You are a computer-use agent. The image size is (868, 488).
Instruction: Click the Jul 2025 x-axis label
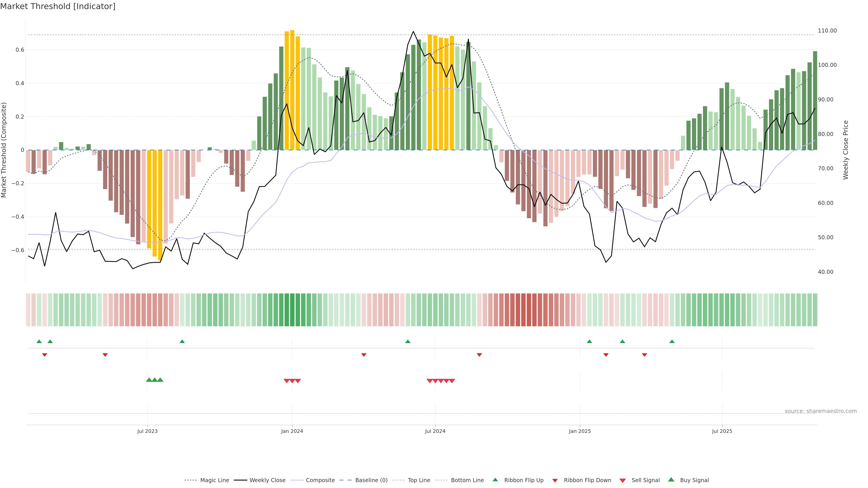[x=722, y=431]
